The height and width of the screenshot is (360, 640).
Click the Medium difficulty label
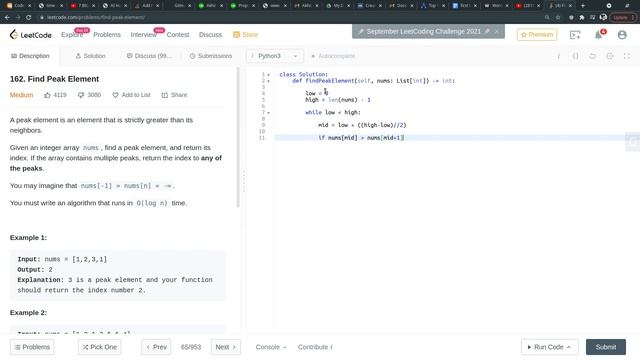[x=21, y=95]
